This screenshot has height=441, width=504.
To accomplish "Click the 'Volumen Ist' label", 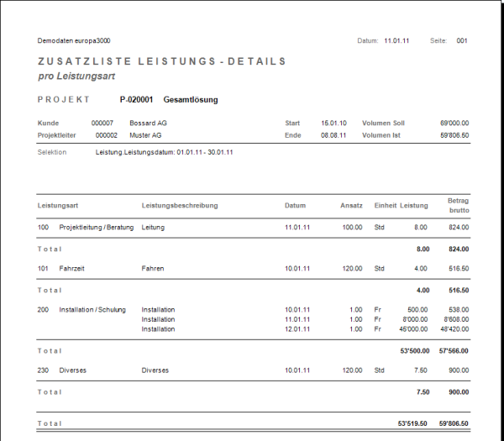I will 381,135.
